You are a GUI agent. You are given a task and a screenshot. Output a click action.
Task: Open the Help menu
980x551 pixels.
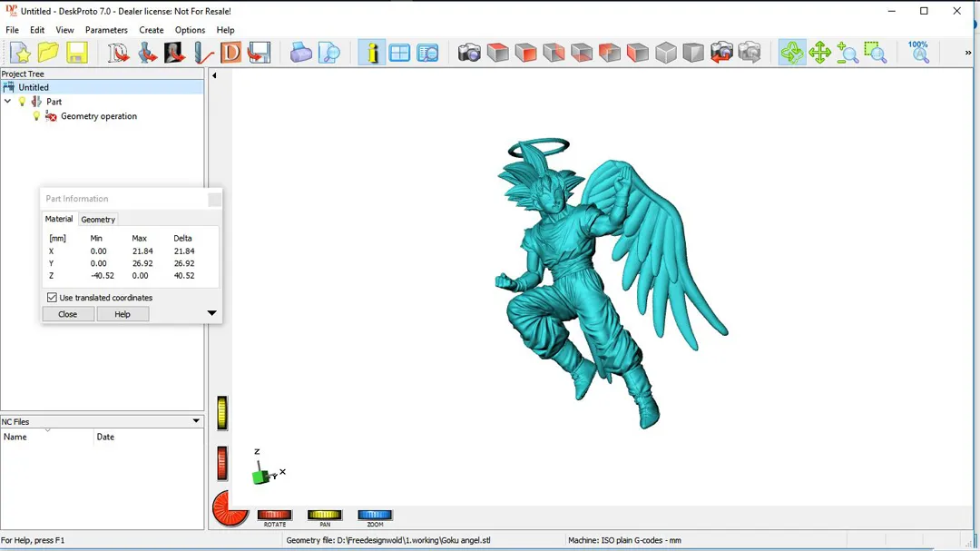[x=226, y=30]
